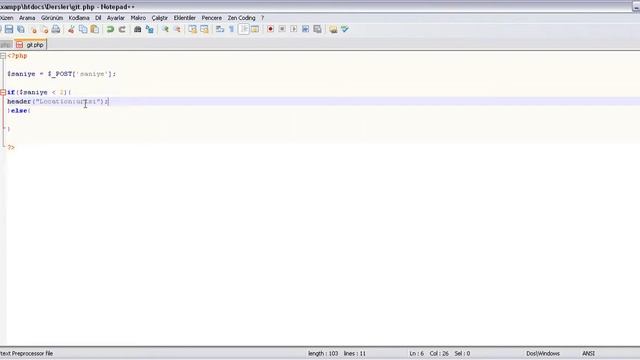Collapse the <?php fold marker
The image size is (640, 360).
point(3,56)
